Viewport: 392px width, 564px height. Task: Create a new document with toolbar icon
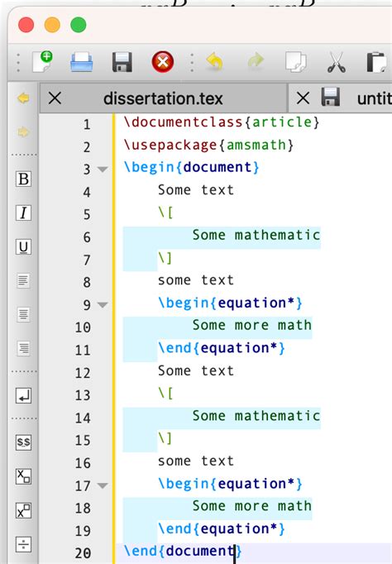[x=43, y=62]
